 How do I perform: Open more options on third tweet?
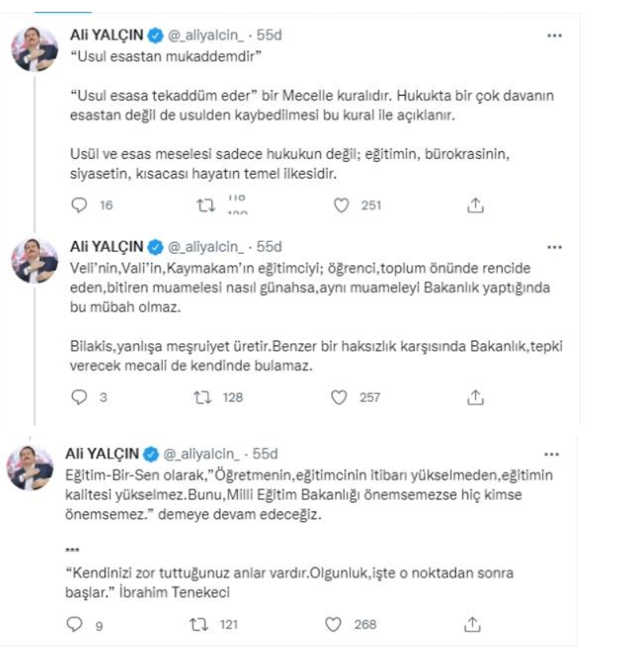[552, 455]
